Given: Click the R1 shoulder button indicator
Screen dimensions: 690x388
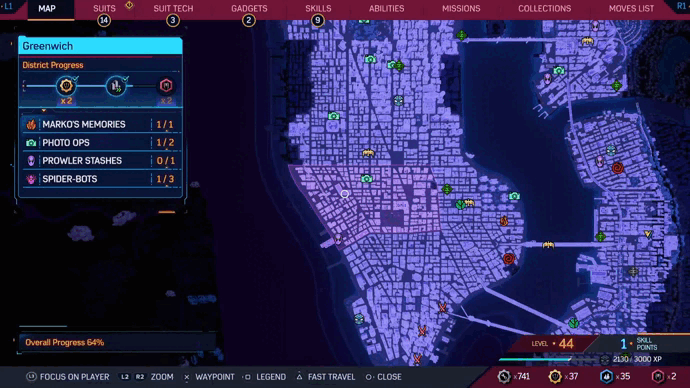Looking at the screenshot, I should [681, 6].
